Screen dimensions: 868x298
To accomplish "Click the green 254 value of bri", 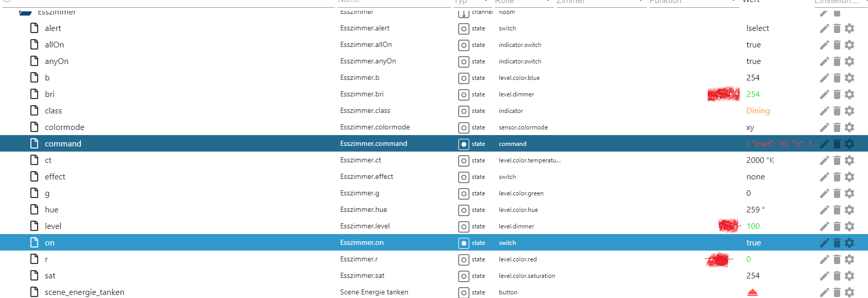I will tap(753, 94).
